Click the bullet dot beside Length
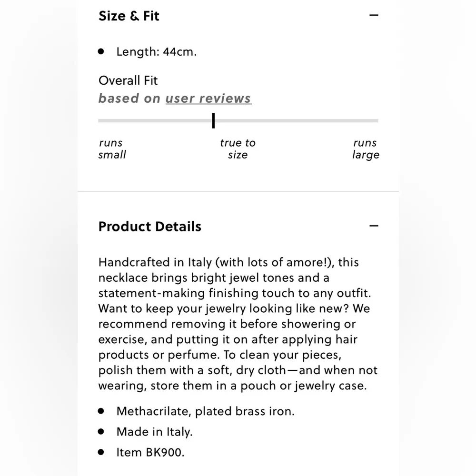This screenshot has height=476, width=476. (101, 51)
